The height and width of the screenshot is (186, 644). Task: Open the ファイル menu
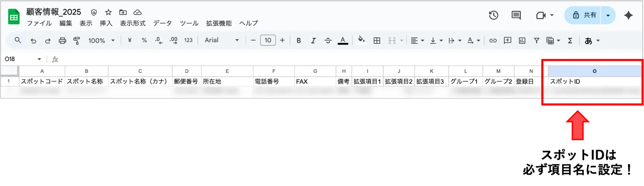[39, 23]
